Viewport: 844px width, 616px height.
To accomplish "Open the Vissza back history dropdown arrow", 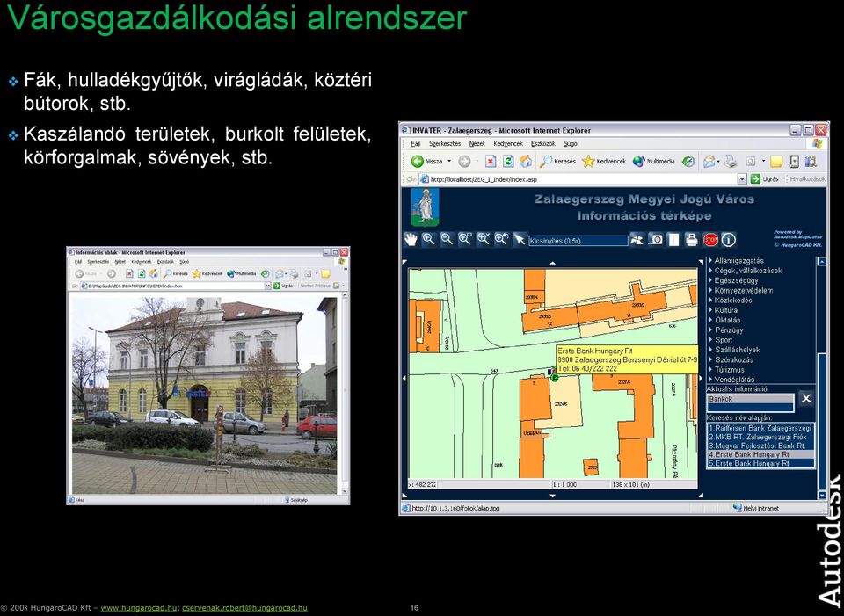I will pyautogui.click(x=449, y=162).
